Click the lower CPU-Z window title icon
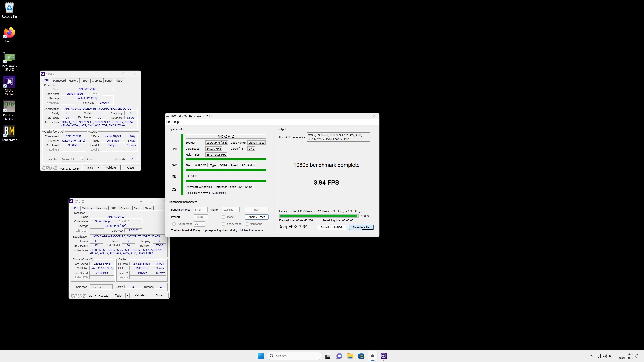 coord(71,201)
